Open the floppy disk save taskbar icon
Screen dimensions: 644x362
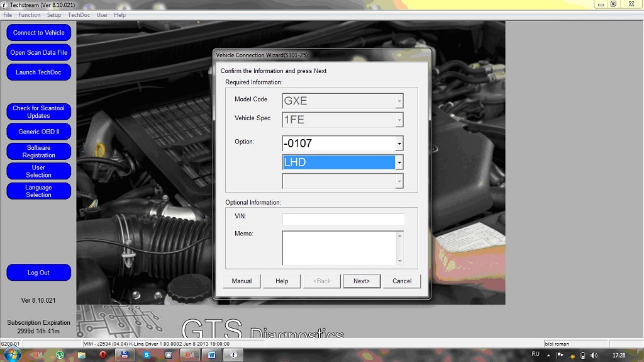pyautogui.click(x=125, y=354)
